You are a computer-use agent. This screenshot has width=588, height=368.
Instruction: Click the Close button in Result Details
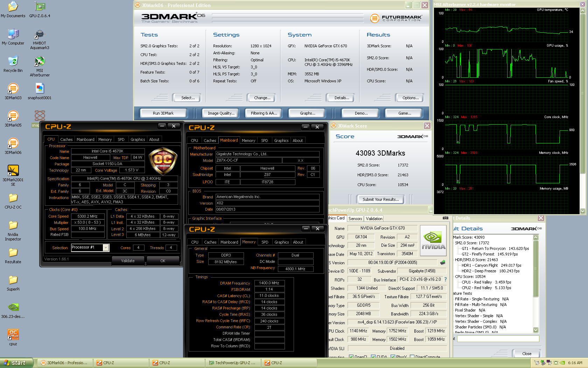526,354
